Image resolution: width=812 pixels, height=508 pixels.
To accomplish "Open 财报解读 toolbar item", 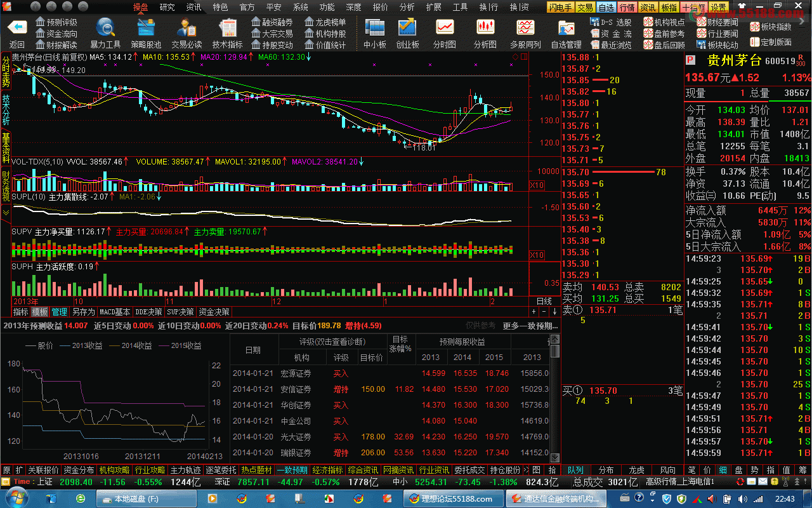I will (x=56, y=45).
